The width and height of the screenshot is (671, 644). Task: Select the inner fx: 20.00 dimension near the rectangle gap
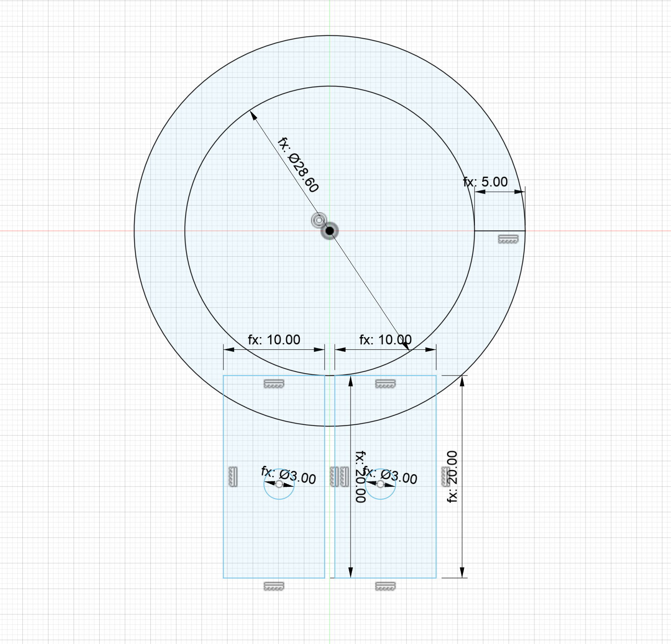pyautogui.click(x=361, y=476)
